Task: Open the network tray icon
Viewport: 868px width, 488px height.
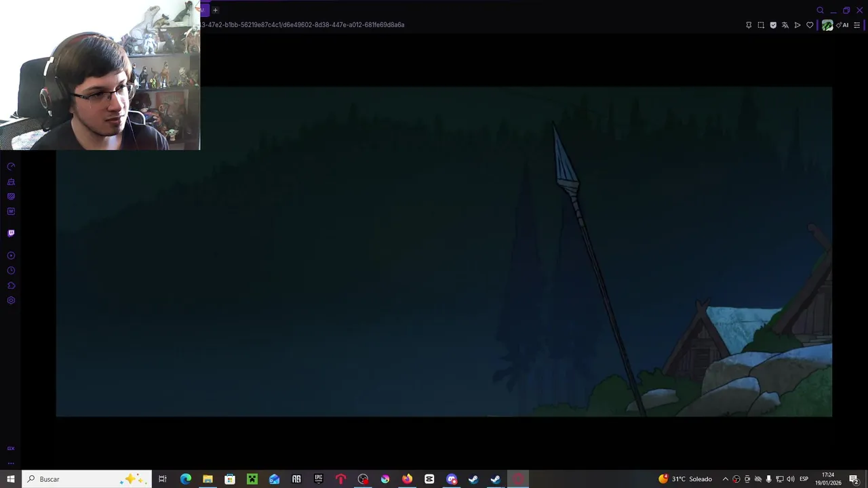Action: 780,479
